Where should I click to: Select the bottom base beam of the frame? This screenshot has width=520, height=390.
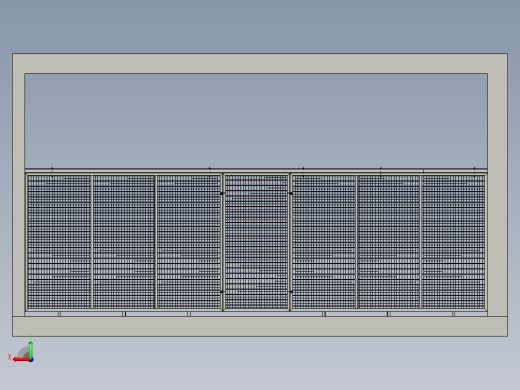(260, 326)
